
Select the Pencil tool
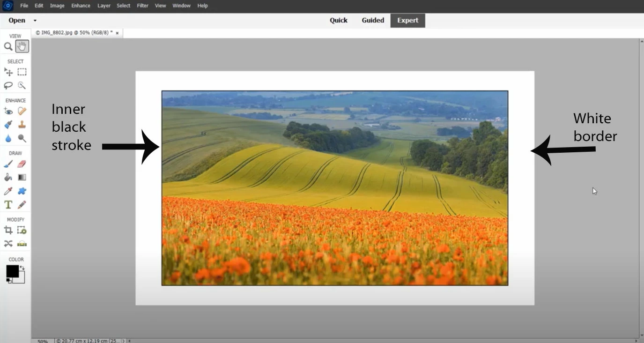pyautogui.click(x=22, y=205)
